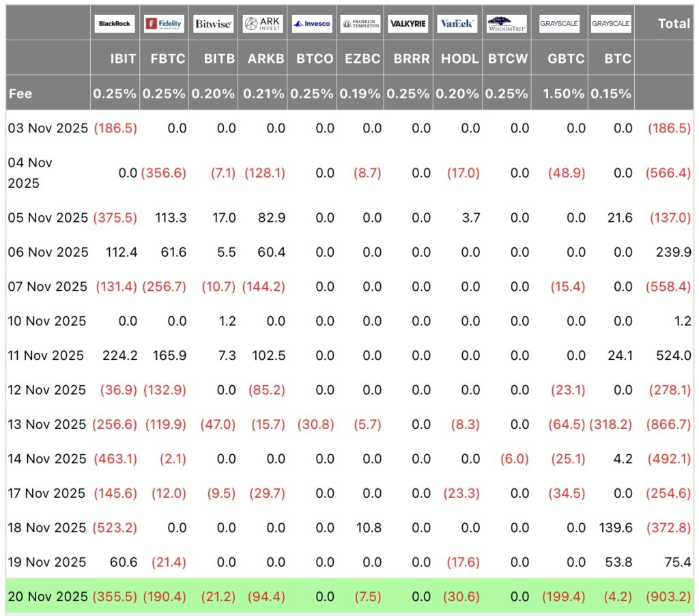
Task: Click the Grayscale logo above GBTC
Action: point(559,23)
